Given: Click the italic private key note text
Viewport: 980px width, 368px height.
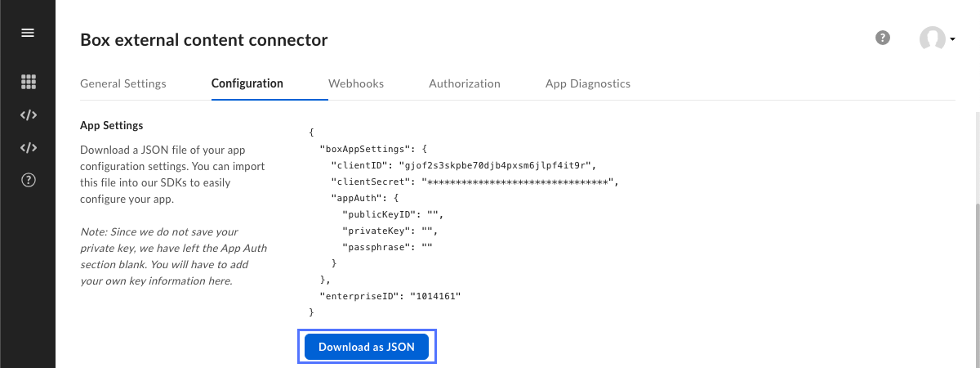Looking at the screenshot, I should [173, 257].
